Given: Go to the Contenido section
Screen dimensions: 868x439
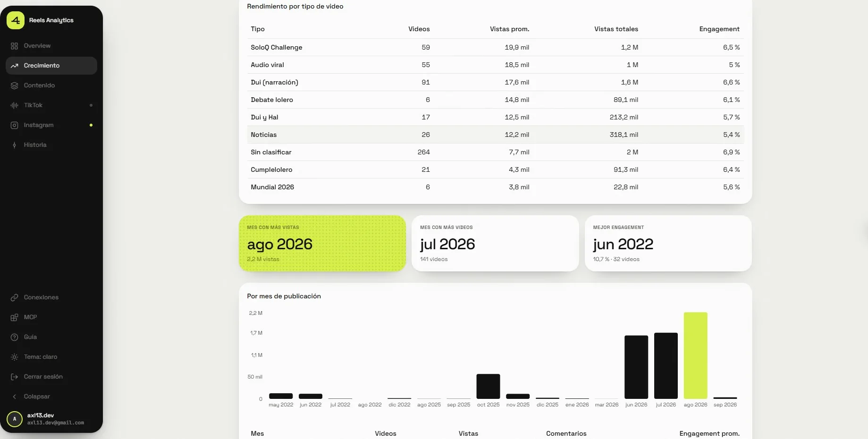Looking at the screenshot, I should (x=51, y=85).
